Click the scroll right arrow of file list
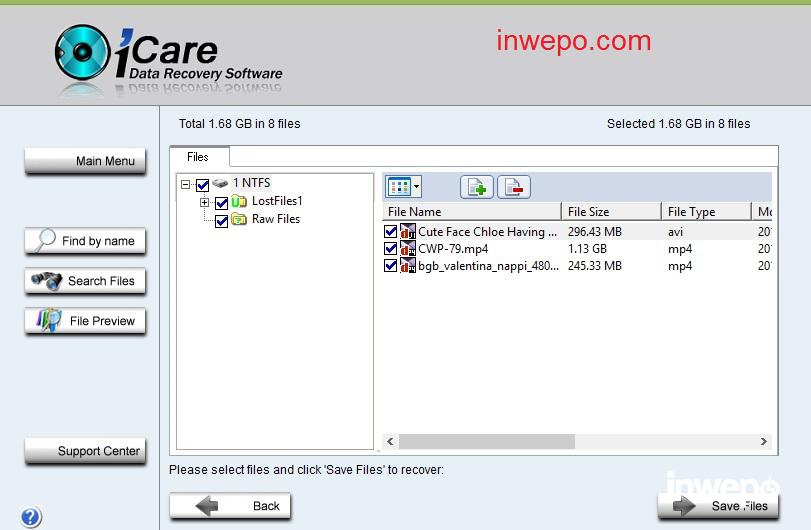The image size is (811, 530). [763, 442]
